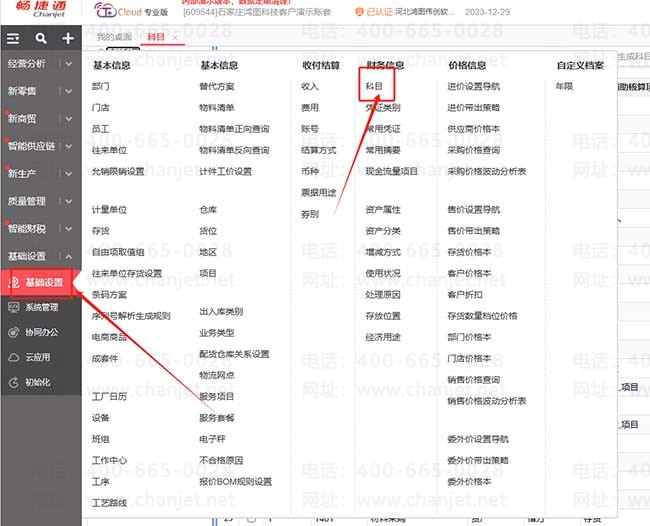The image size is (650, 526).
Task: Open the 工厂日历 menu entry
Action: [x=109, y=397]
